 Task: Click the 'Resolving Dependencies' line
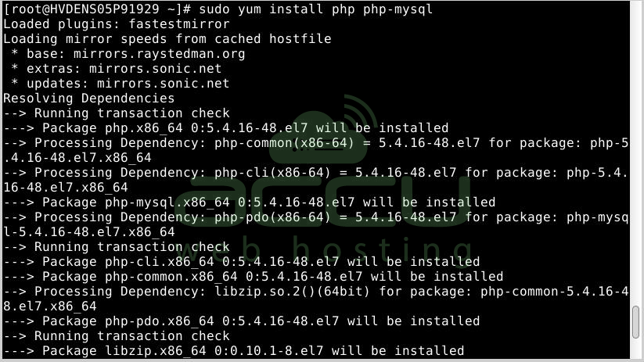click(x=88, y=99)
